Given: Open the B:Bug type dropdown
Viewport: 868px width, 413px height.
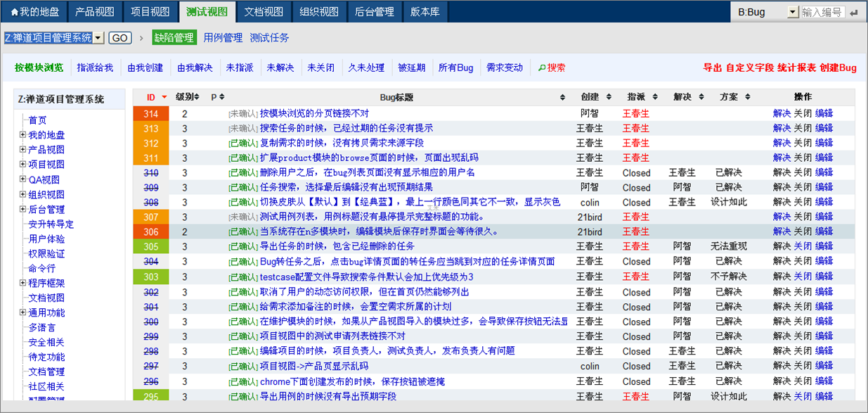Looking at the screenshot, I should click(x=792, y=13).
